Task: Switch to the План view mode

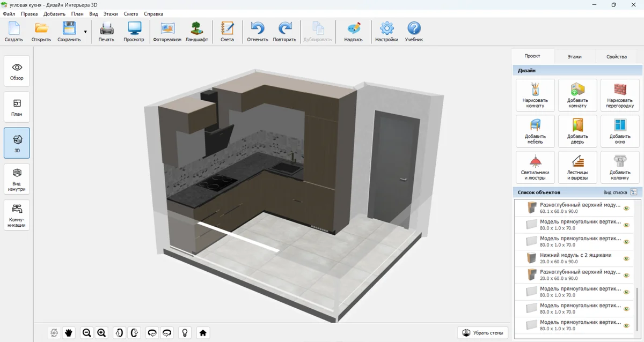Action: 17,107
